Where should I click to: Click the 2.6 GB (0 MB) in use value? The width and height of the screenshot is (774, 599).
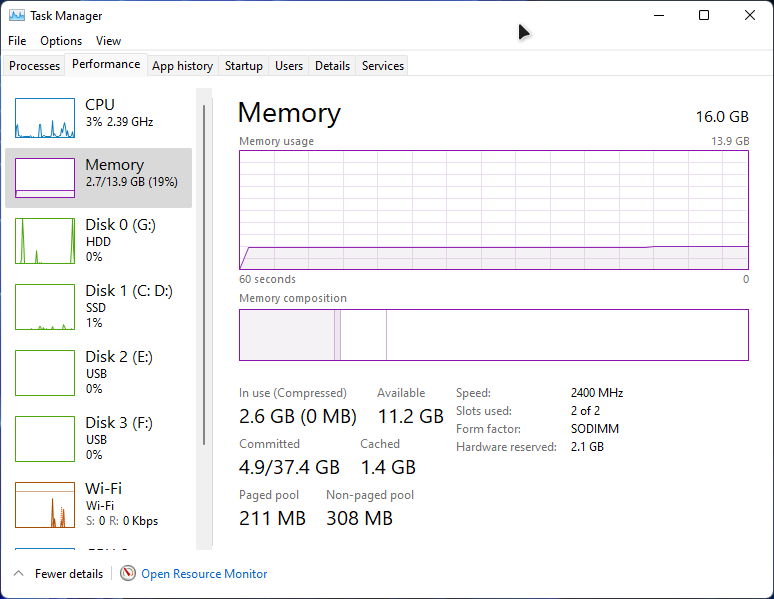(x=298, y=416)
